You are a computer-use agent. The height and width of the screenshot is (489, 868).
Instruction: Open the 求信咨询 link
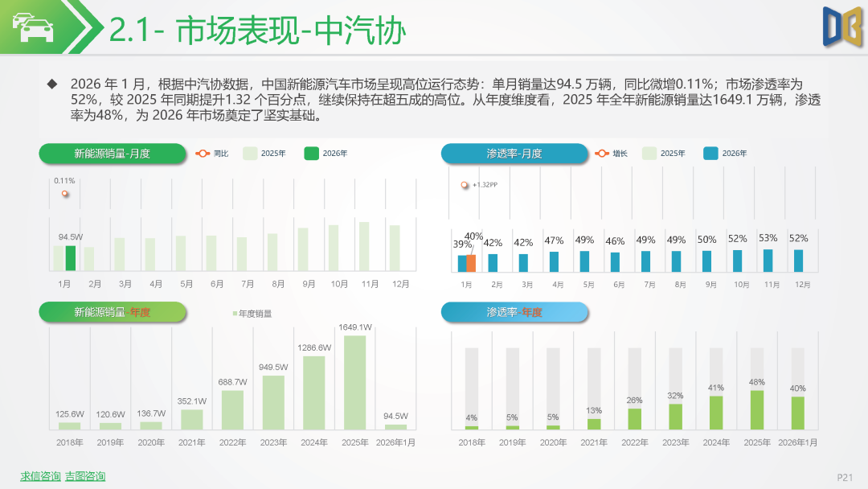coord(40,476)
